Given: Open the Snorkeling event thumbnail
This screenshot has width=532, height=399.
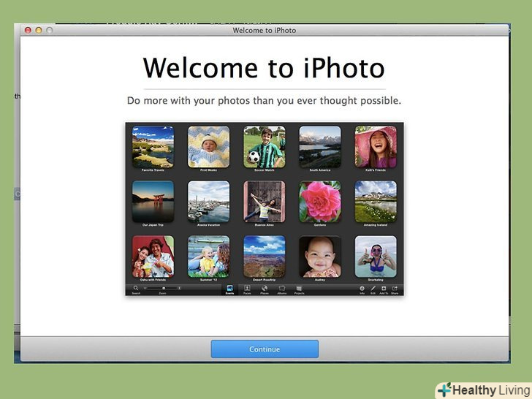Looking at the screenshot, I should pos(376,256).
